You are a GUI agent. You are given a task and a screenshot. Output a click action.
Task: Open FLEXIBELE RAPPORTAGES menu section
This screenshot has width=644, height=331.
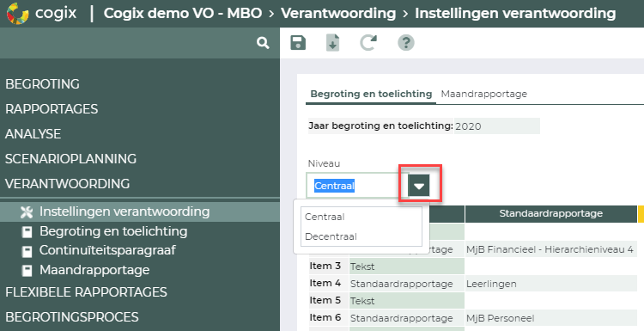pyautogui.click(x=86, y=292)
